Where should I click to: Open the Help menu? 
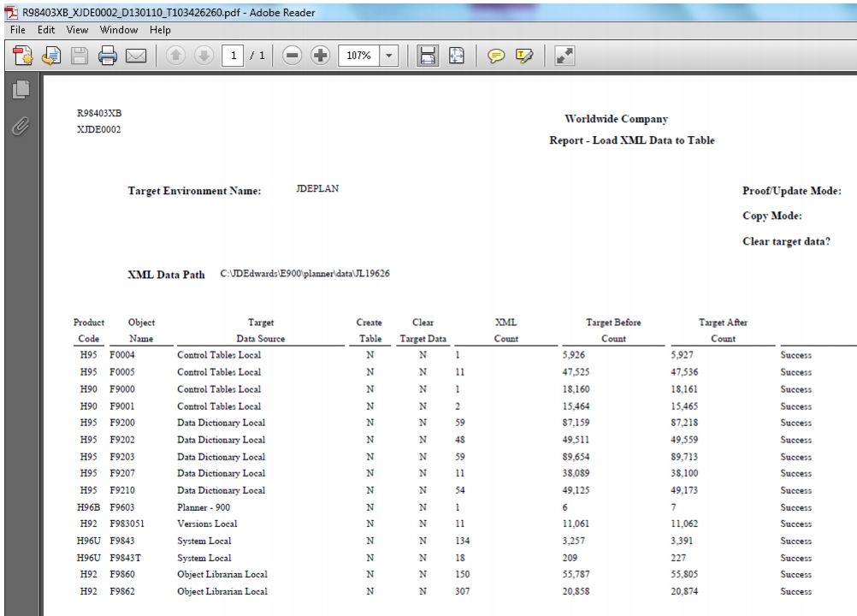(160, 29)
